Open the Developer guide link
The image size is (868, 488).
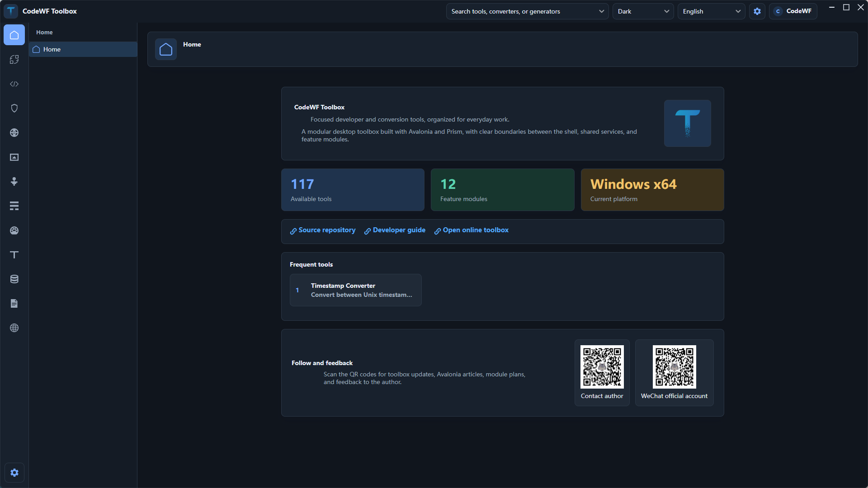(395, 230)
